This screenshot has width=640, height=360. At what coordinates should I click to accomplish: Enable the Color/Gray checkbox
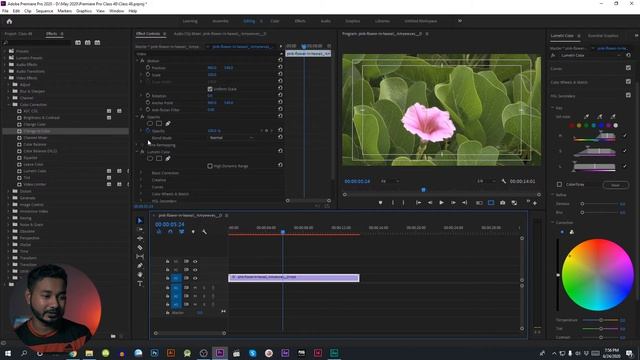560,184
